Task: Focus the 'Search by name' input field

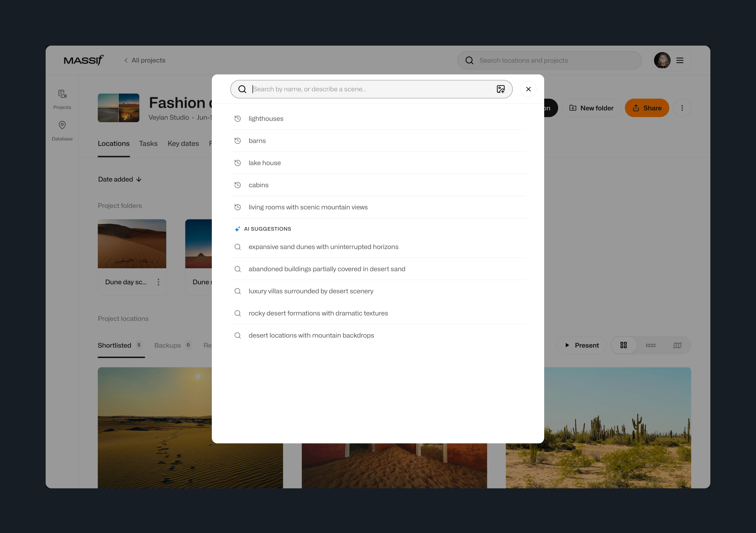Action: tap(371, 89)
